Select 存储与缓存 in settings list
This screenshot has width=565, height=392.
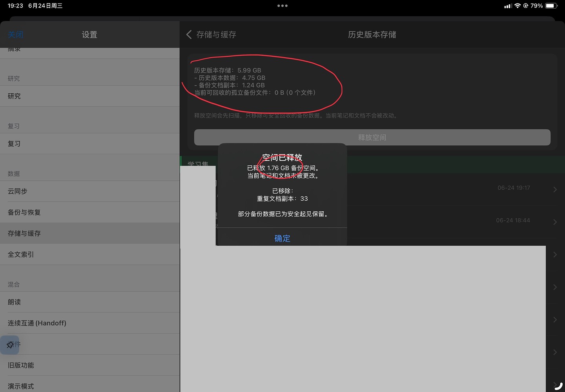pyautogui.click(x=90, y=233)
